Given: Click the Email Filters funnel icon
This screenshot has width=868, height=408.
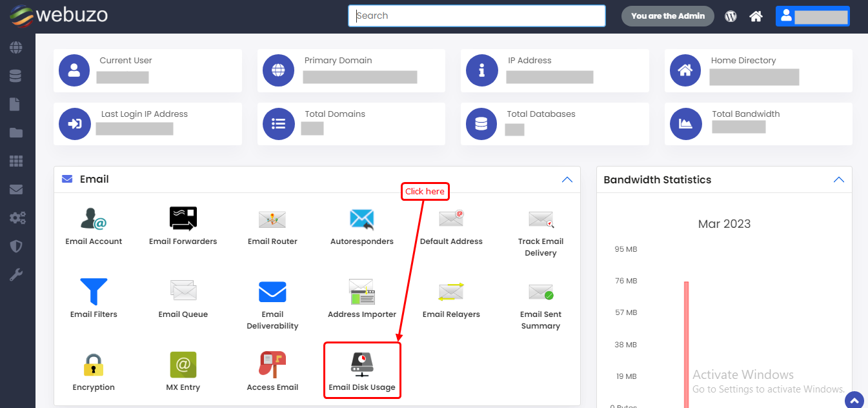Looking at the screenshot, I should pyautogui.click(x=94, y=292).
